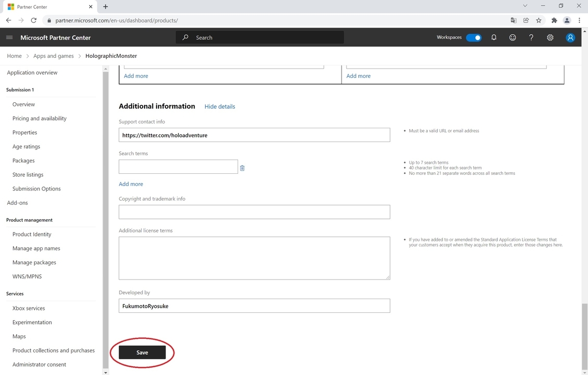This screenshot has width=588, height=375.
Task: Open Age ratings page
Action: point(26,146)
